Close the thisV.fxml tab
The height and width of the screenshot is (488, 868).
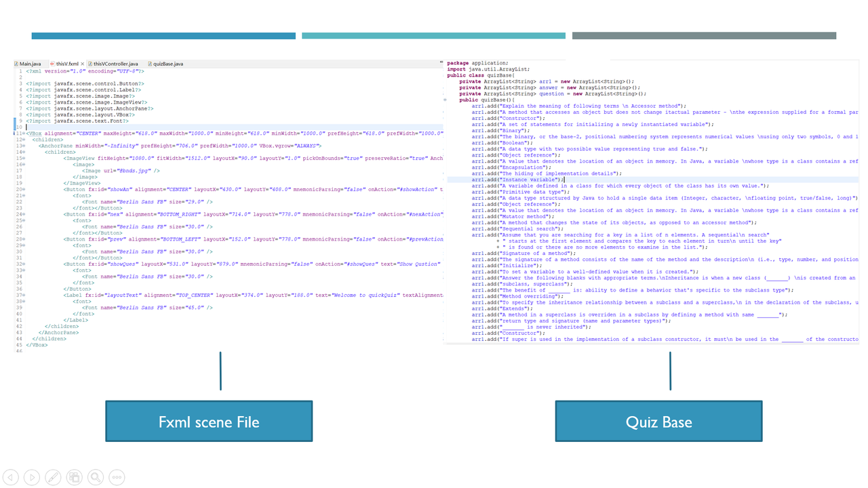tap(83, 64)
